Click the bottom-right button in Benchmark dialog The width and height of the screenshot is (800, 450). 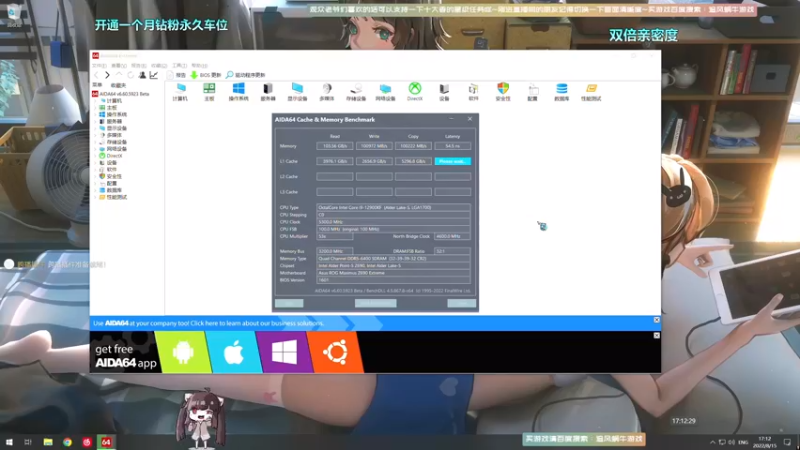point(462,303)
